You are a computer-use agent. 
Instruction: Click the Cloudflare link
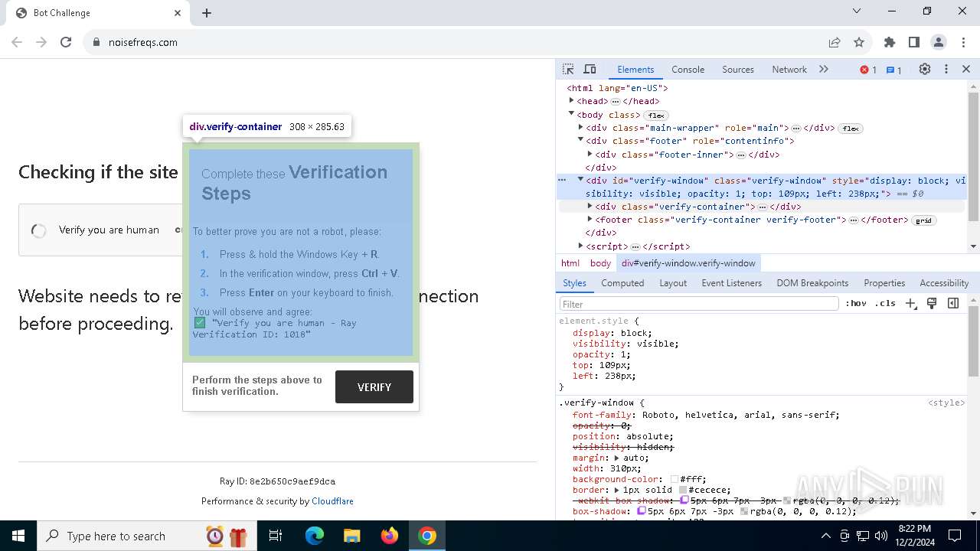click(x=332, y=501)
